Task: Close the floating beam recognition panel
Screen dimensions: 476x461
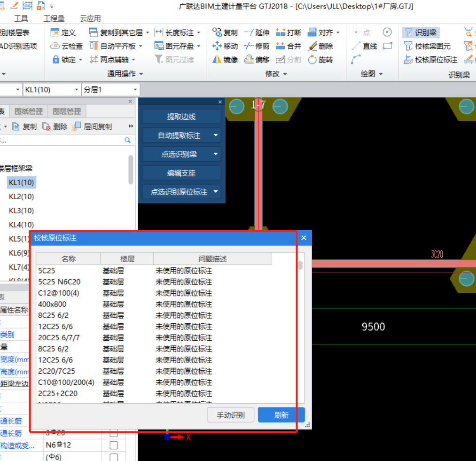Action: [220, 102]
